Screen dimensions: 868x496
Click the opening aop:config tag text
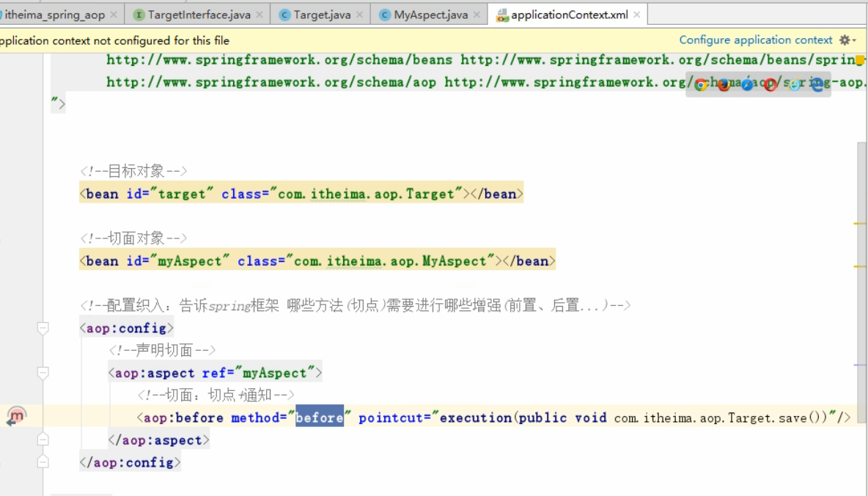(x=127, y=328)
